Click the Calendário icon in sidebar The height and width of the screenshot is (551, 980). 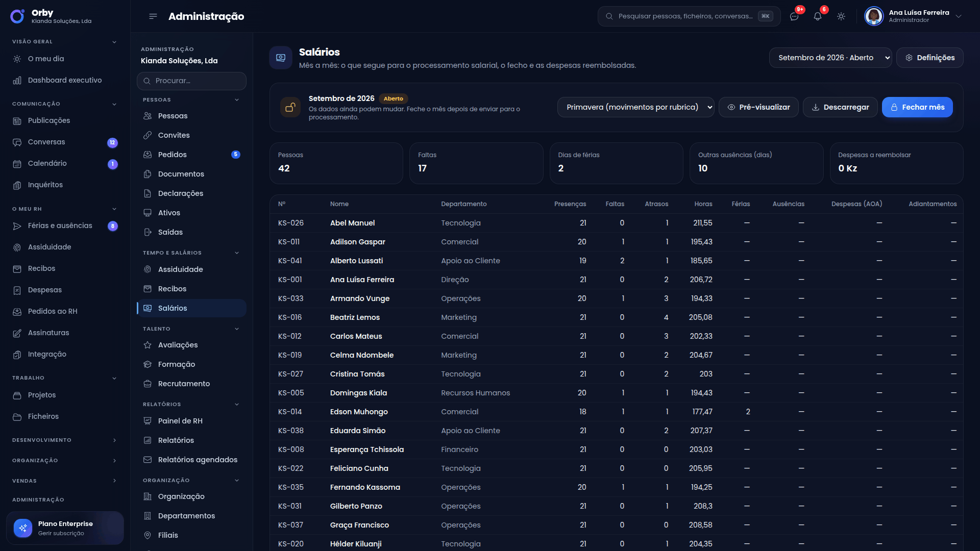[17, 164]
